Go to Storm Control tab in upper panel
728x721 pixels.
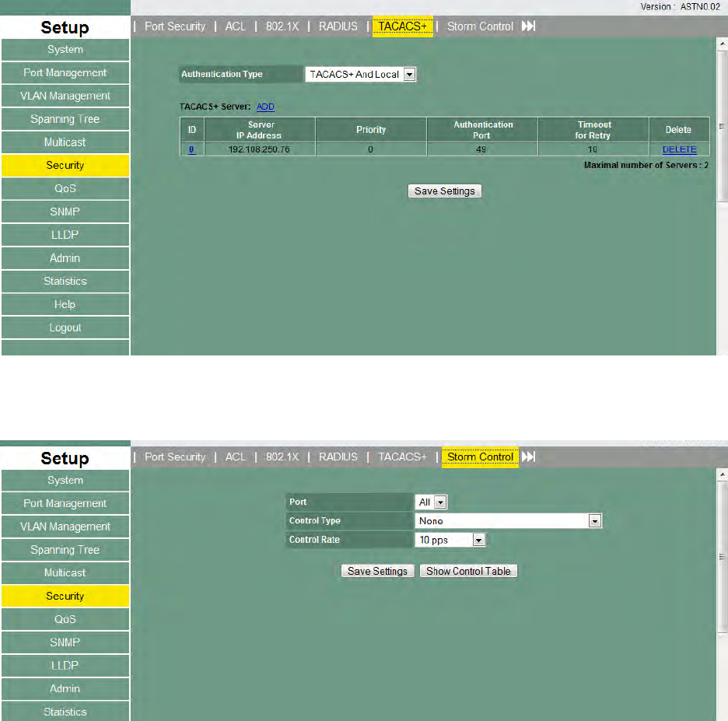click(480, 26)
